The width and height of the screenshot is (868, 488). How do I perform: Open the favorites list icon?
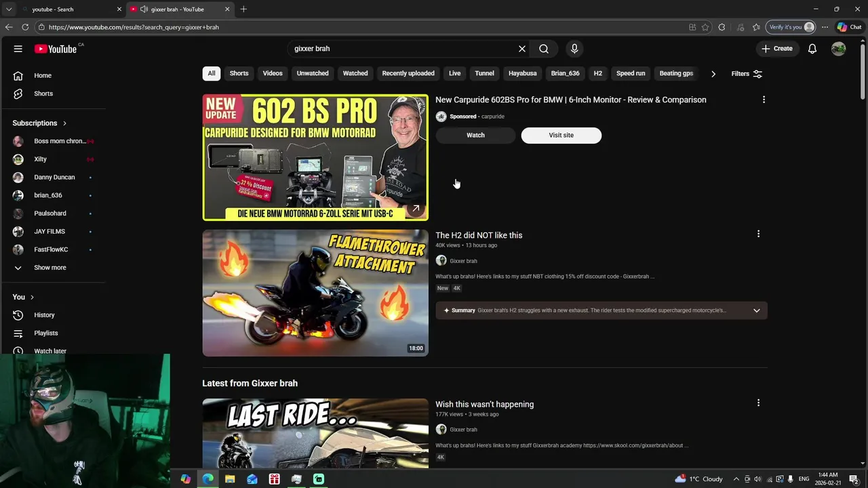[756, 27]
